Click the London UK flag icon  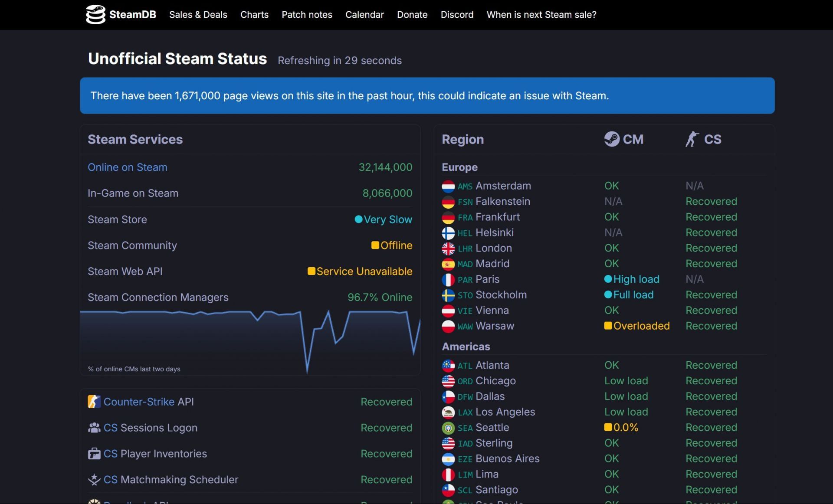point(448,249)
